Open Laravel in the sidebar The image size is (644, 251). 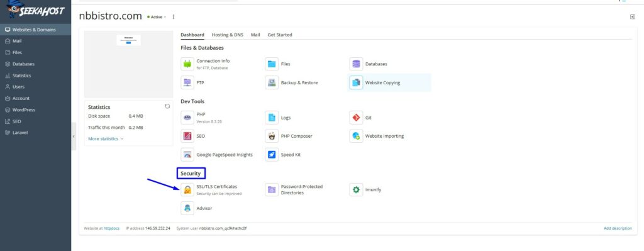click(35, 133)
